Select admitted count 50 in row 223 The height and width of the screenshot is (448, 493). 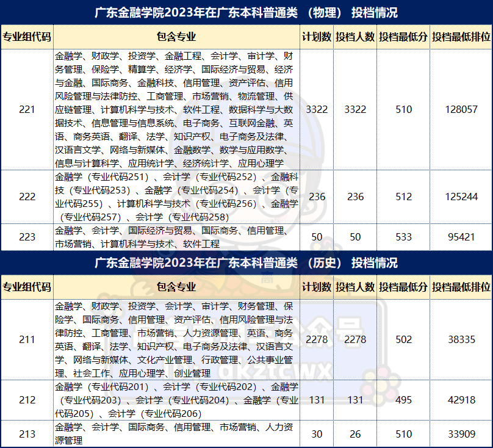[x=355, y=237]
